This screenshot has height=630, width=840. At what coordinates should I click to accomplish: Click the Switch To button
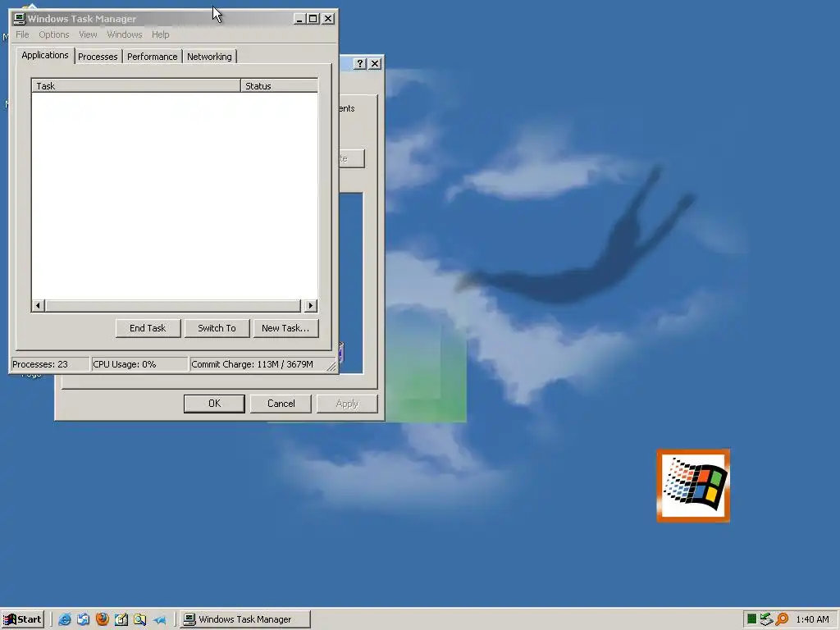coord(217,328)
